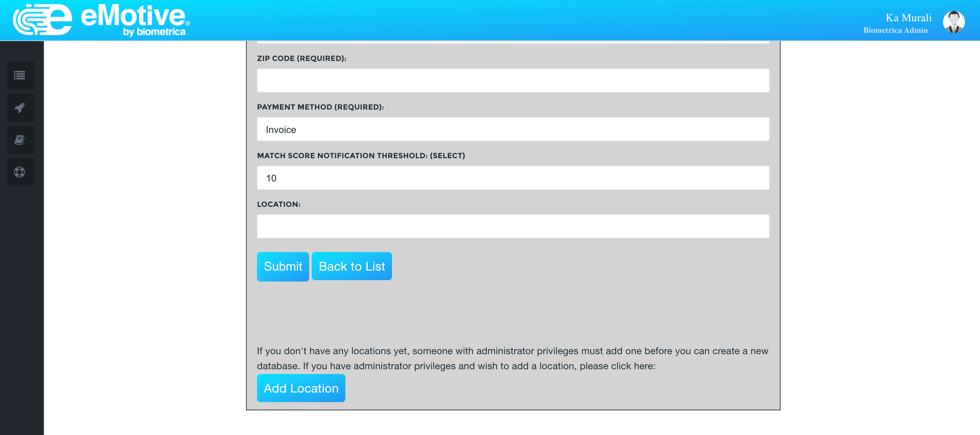Open the user profile avatar

pos(953,22)
